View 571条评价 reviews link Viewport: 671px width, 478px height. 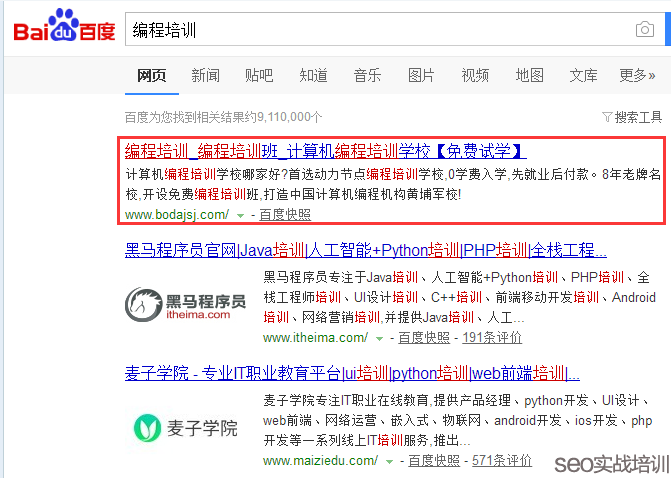pyautogui.click(x=502, y=461)
